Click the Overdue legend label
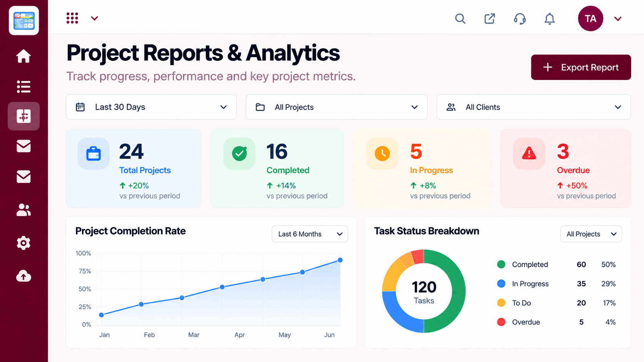644x362 pixels. tap(526, 322)
